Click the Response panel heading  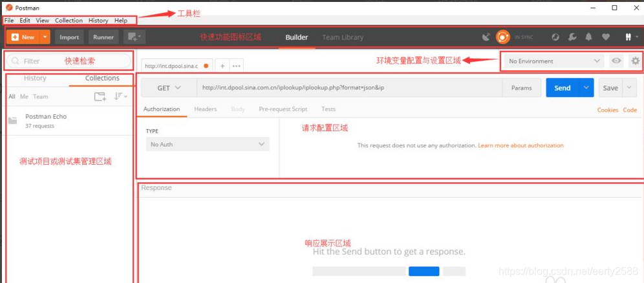click(156, 188)
